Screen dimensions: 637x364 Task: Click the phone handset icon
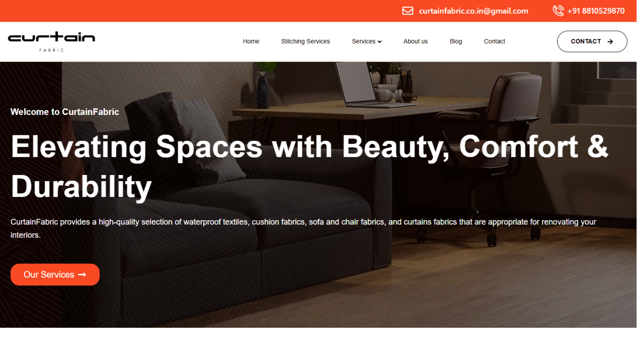[x=558, y=11]
